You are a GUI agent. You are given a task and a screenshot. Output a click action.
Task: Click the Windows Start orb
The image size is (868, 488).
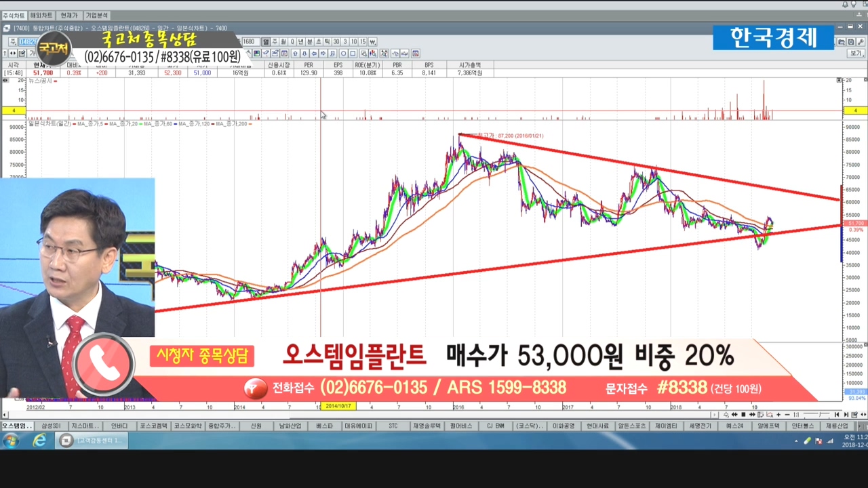coord(11,441)
